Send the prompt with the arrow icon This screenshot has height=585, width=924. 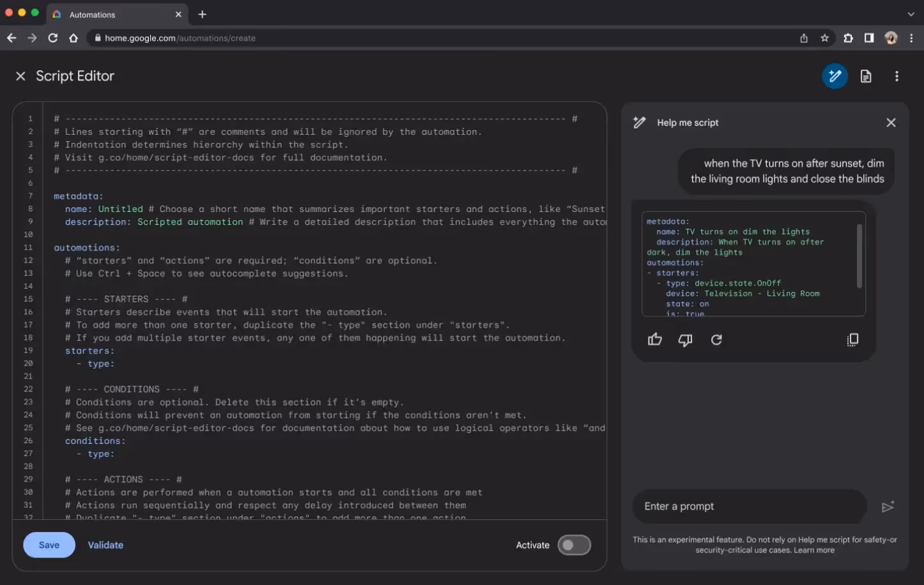pos(888,506)
